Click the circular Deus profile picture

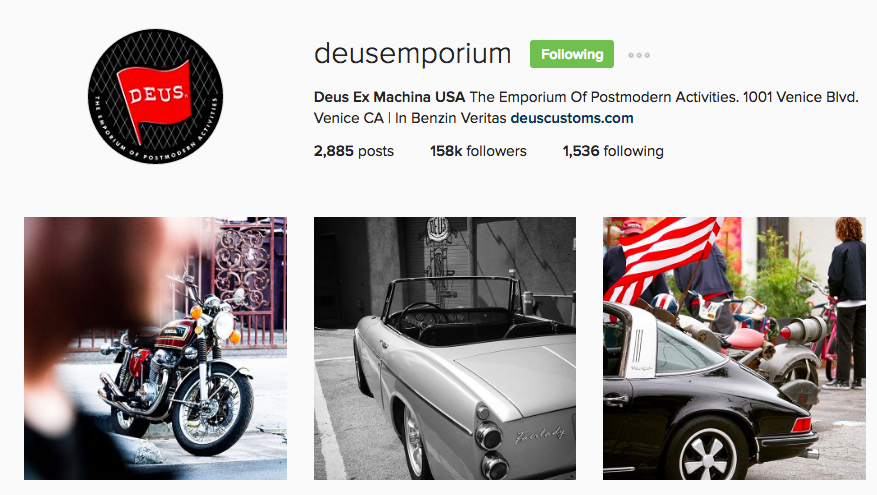click(x=155, y=96)
